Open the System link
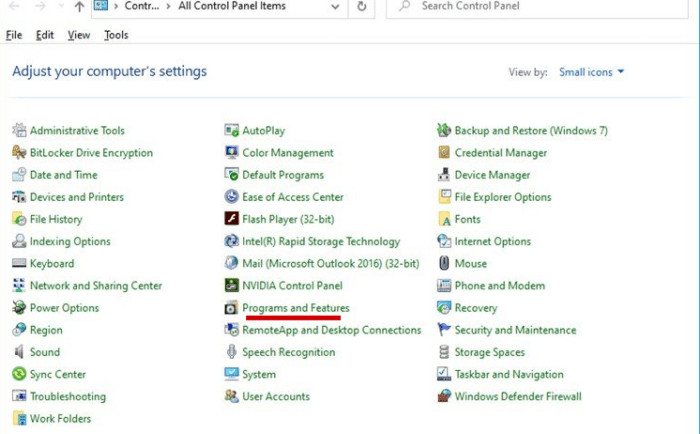The image size is (700, 434). pyautogui.click(x=259, y=374)
